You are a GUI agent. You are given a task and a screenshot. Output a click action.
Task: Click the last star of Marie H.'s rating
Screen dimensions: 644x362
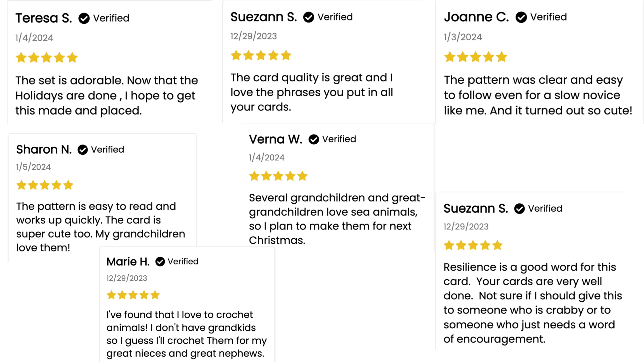pos(155,295)
